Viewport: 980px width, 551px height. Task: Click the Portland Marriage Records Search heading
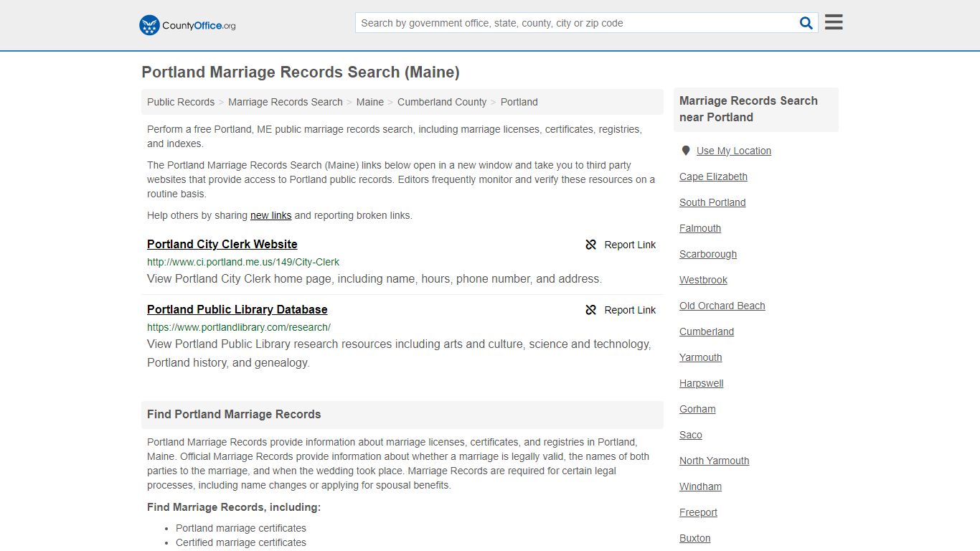click(x=301, y=72)
